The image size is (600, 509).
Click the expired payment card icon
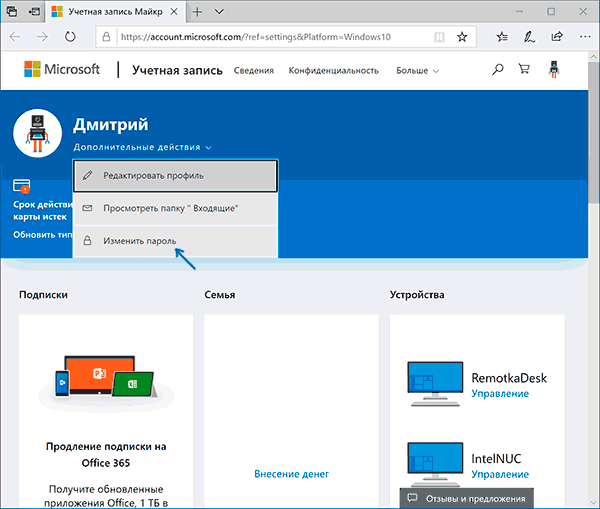click(21, 186)
